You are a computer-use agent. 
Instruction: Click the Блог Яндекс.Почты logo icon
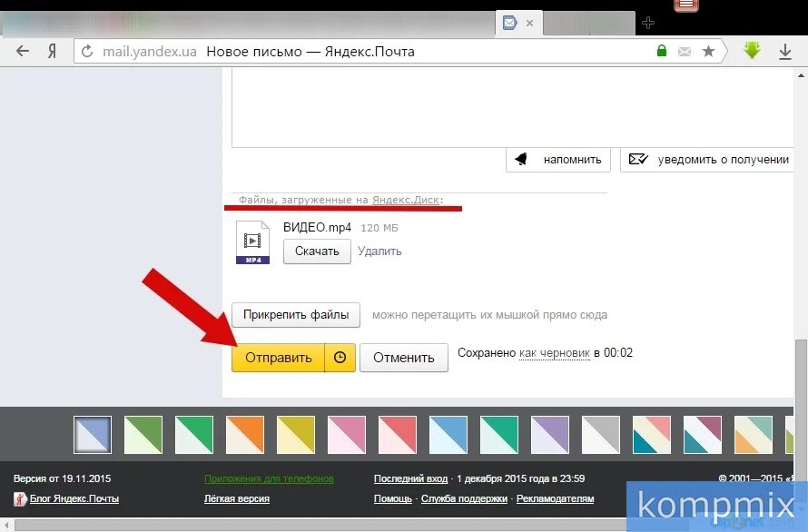(20, 499)
